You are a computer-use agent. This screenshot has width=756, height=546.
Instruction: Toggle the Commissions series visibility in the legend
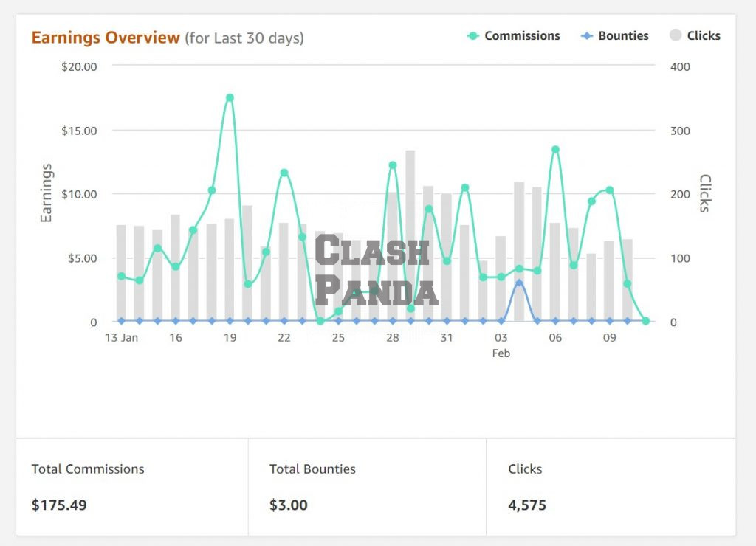pos(521,35)
